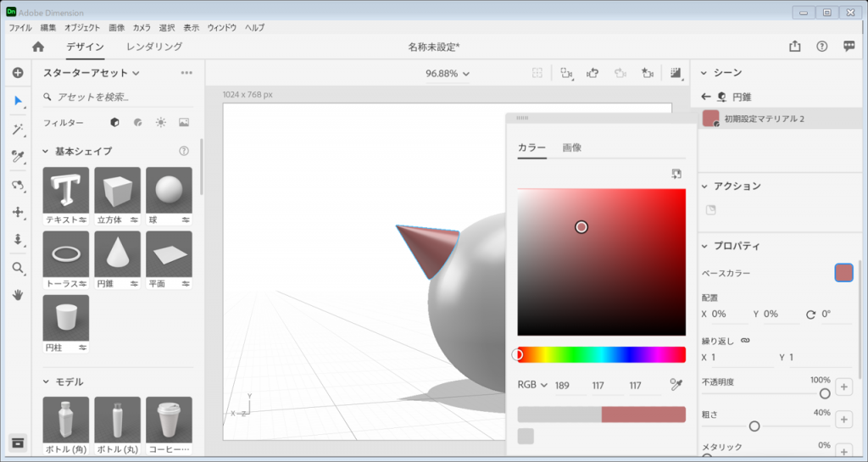Select the Magic Wand tool
This screenshot has height=462, width=868.
coord(17,129)
